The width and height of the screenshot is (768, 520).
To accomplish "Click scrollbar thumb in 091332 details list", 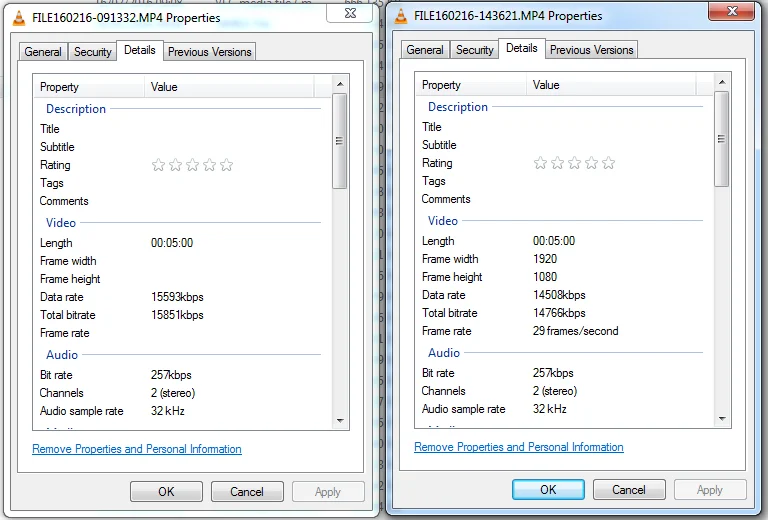I will point(339,141).
